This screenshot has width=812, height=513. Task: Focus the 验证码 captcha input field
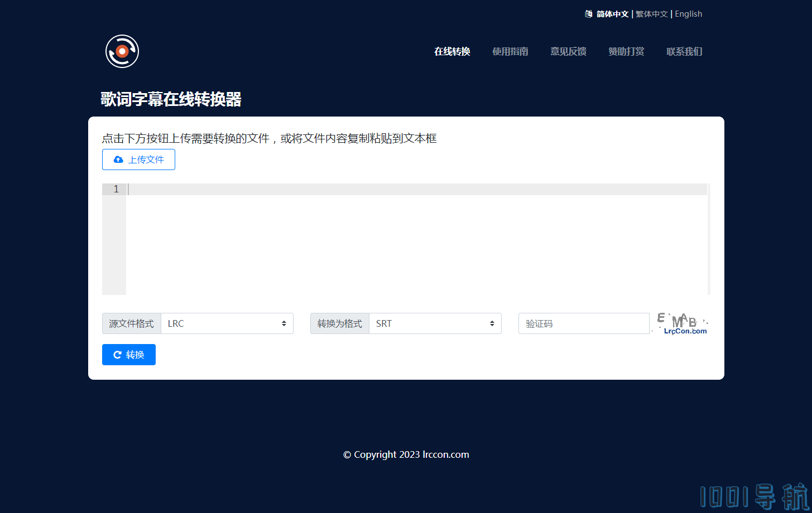584,323
